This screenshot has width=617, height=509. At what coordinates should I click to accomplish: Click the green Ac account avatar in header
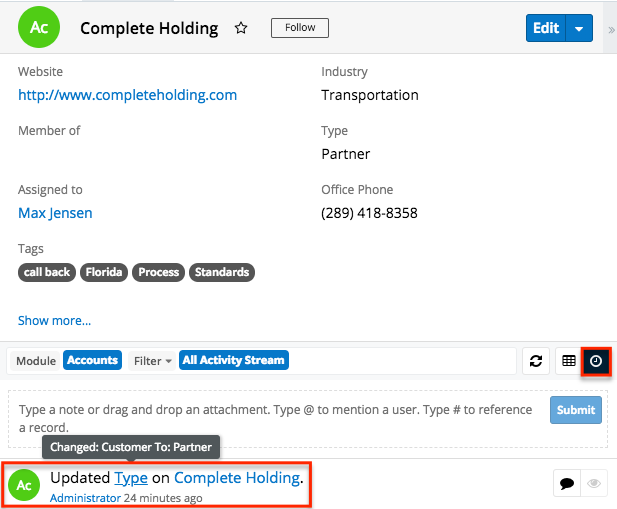39,27
